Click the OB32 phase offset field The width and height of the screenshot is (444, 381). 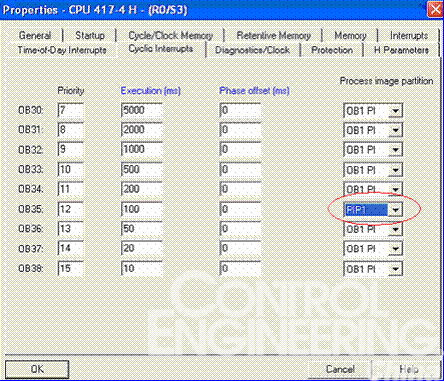(240, 150)
